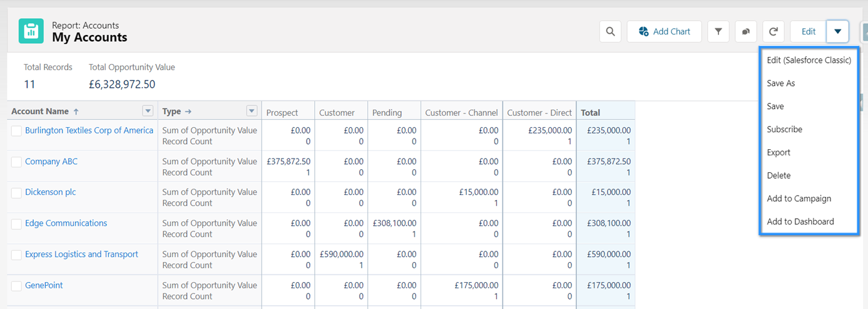Click the Edit button
Image resolution: width=868 pixels, height=309 pixels.
click(x=809, y=31)
